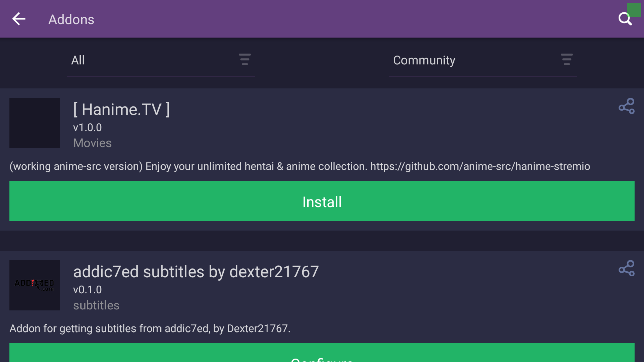Open addic7ed subtitles by dexter21767 title

196,271
